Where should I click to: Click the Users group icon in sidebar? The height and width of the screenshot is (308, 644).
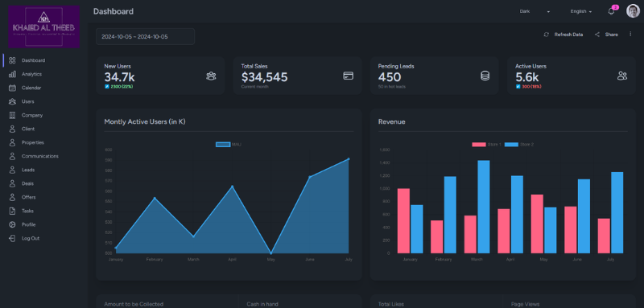(x=12, y=101)
